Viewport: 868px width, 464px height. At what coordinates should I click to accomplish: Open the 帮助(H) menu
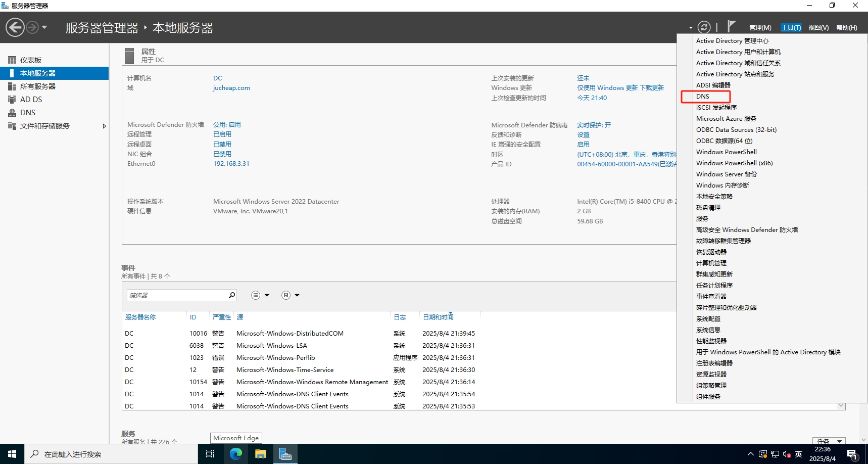pos(847,27)
